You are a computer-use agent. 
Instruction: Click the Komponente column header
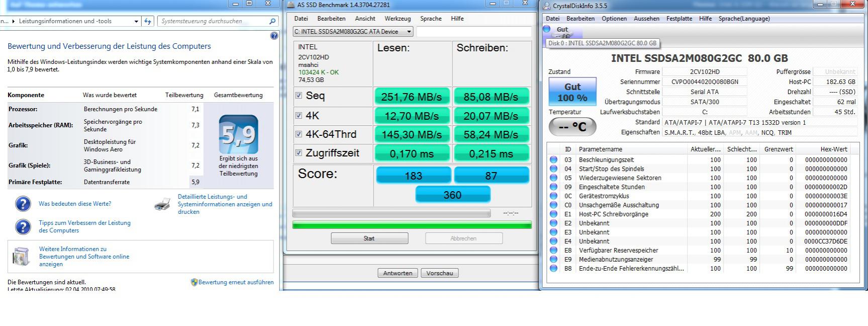click(x=26, y=95)
